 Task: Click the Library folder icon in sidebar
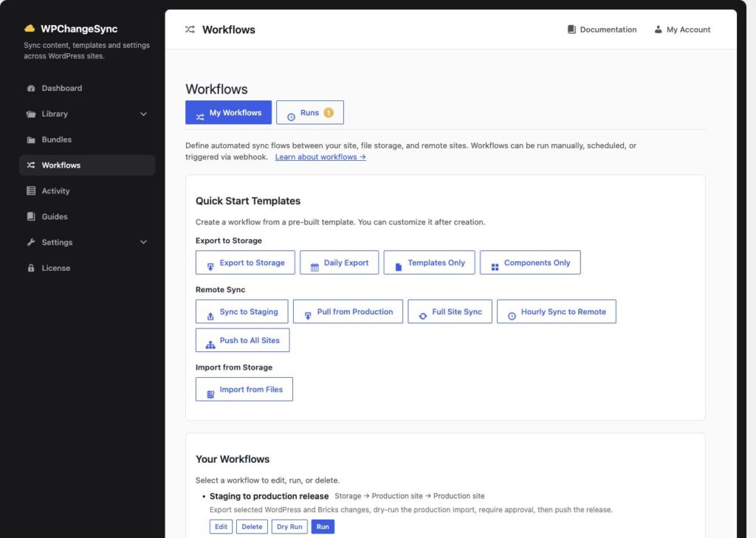pyautogui.click(x=31, y=114)
